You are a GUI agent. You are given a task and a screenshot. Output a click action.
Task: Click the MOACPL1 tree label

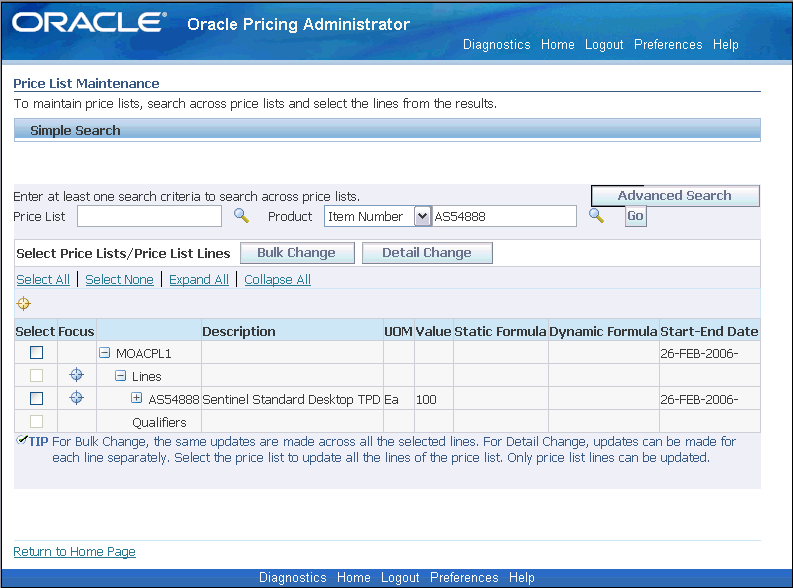(144, 353)
